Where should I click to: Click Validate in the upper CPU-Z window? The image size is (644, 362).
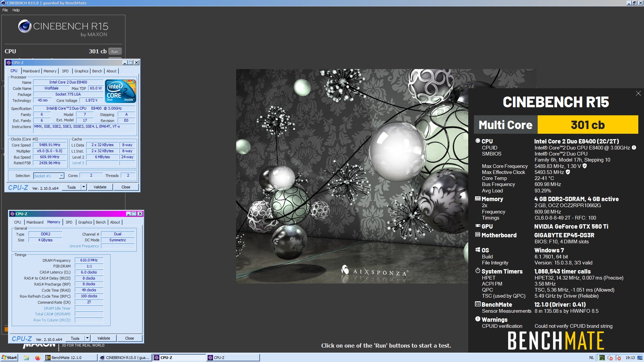click(100, 187)
